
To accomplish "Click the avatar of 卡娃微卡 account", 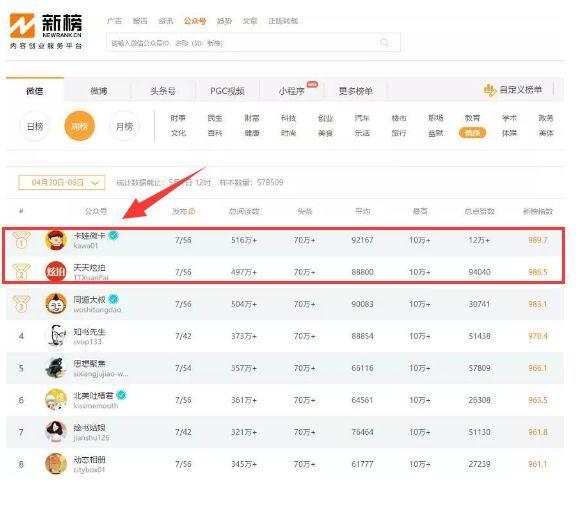I will click(x=56, y=240).
